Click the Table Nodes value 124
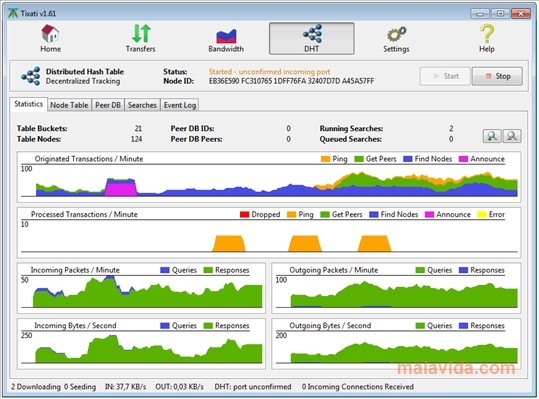The height and width of the screenshot is (399, 539). coord(136,139)
